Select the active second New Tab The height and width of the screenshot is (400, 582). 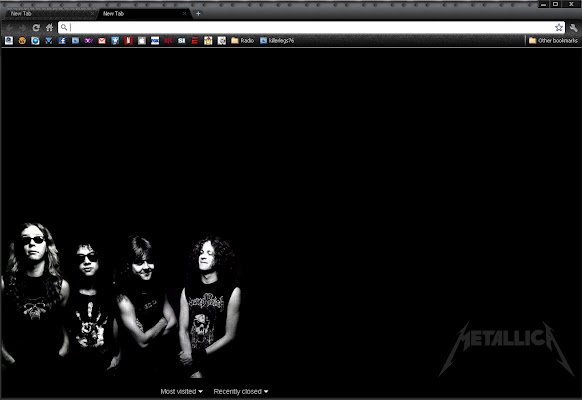tap(145, 14)
